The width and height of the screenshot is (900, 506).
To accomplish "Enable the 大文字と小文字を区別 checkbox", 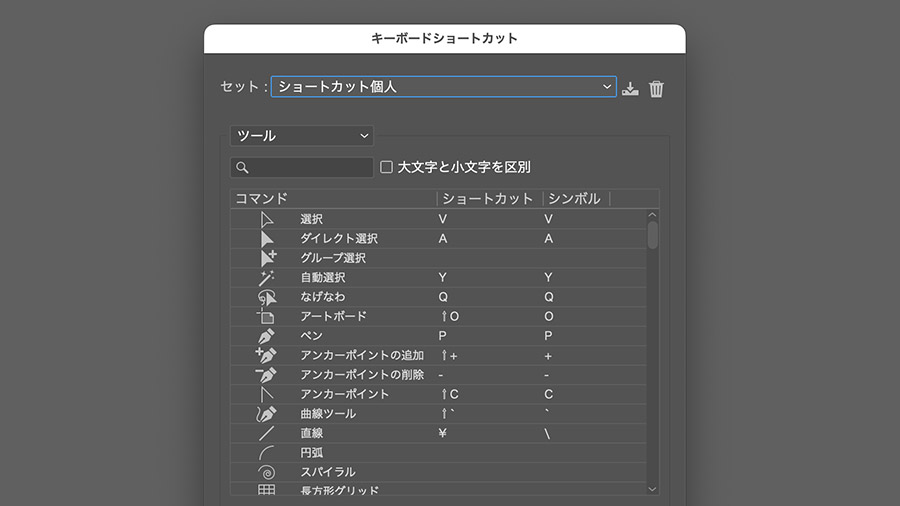I will [386, 167].
